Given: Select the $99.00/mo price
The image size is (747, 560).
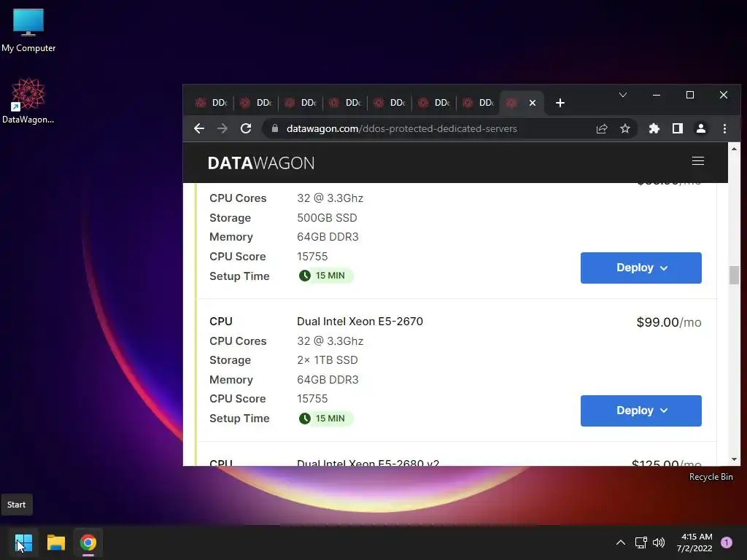Looking at the screenshot, I should tap(669, 322).
